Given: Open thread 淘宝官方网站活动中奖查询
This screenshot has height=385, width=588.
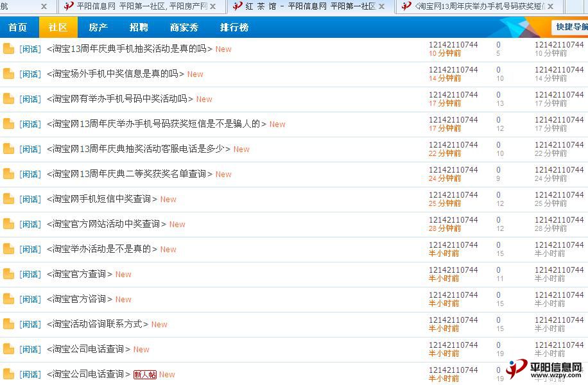Looking at the screenshot, I should tap(107, 224).
